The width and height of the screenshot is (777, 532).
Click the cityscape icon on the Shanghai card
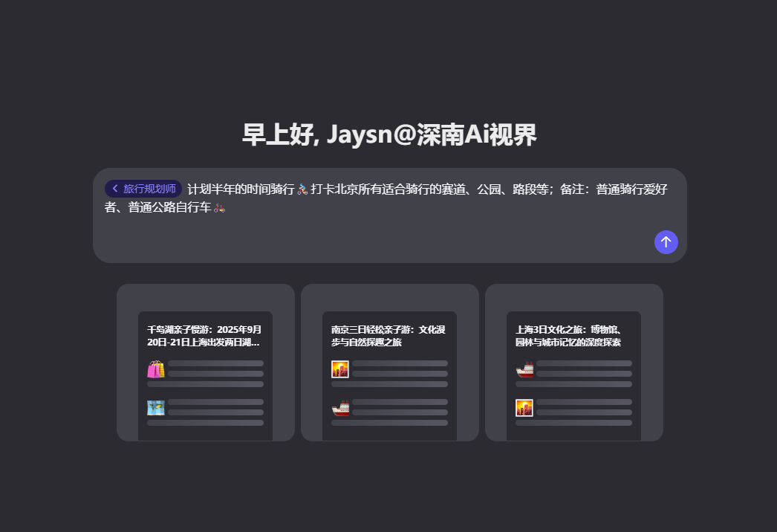tap(524, 407)
